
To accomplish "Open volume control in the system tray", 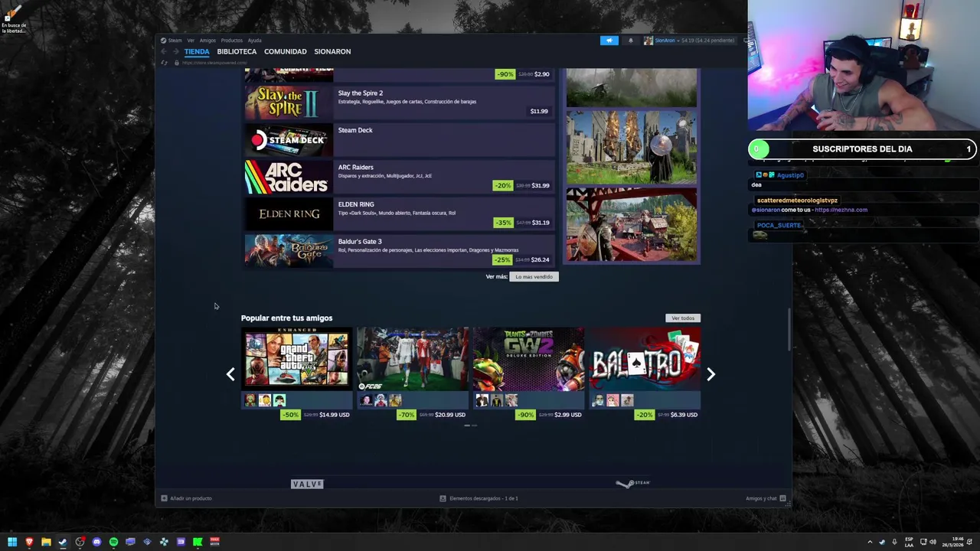I will tap(933, 542).
